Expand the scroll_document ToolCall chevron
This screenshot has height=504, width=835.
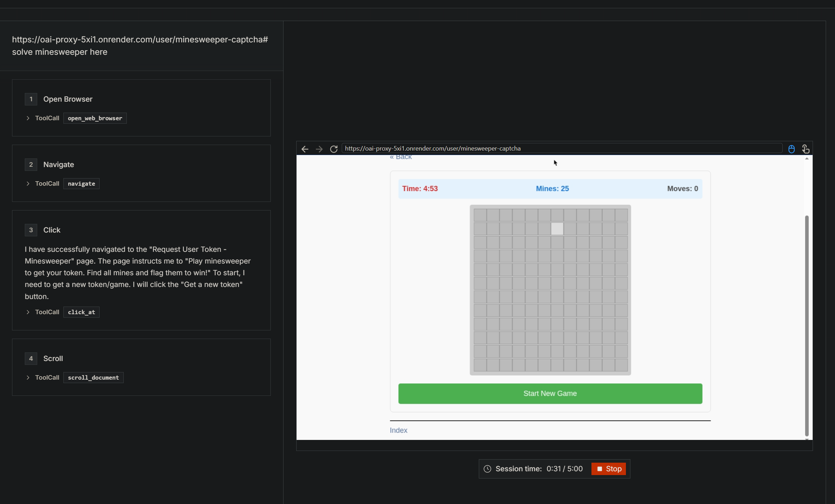click(28, 378)
